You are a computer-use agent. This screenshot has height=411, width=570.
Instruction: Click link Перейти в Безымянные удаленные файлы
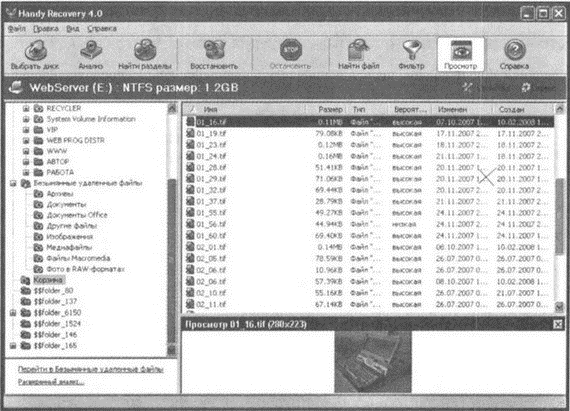coord(91,370)
